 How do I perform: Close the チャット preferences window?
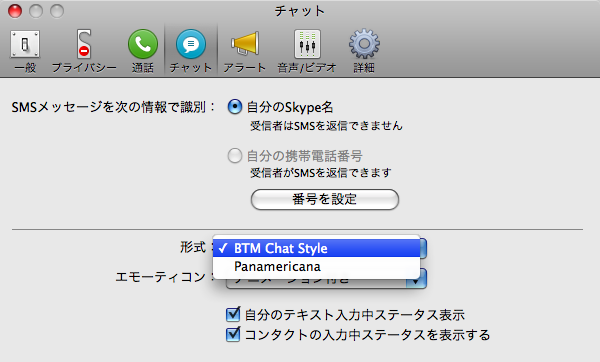tap(15, 11)
